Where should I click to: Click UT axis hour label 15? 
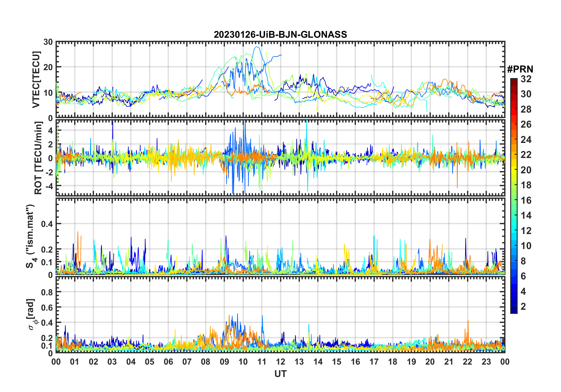[x=337, y=362]
